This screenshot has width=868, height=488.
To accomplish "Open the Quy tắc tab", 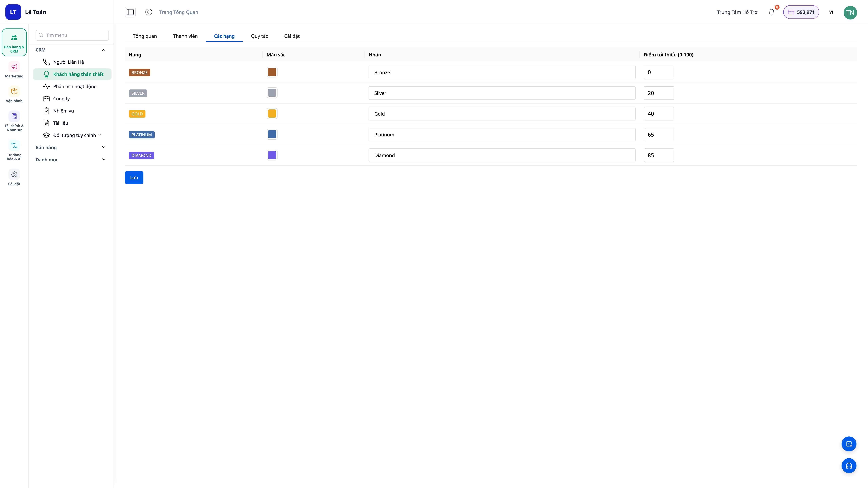I will coord(259,36).
